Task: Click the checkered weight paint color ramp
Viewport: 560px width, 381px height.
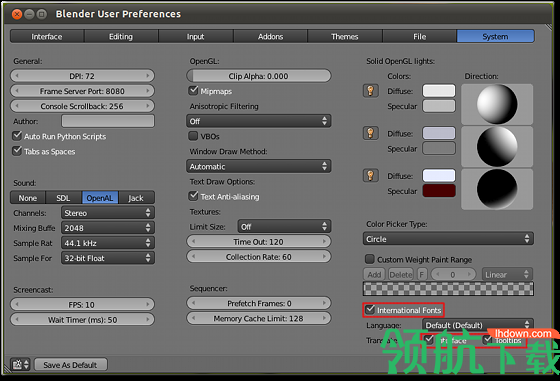Action: [448, 289]
